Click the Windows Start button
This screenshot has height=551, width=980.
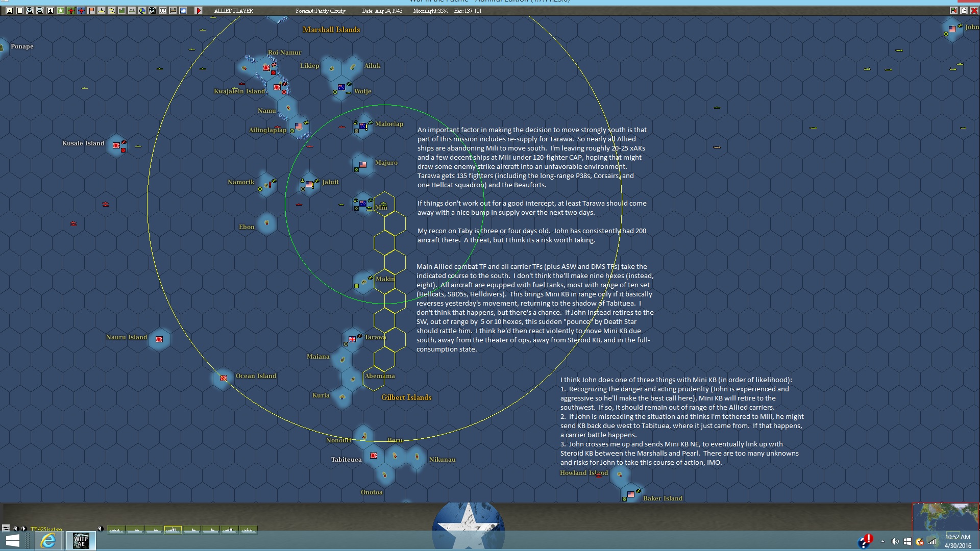pos(12,541)
